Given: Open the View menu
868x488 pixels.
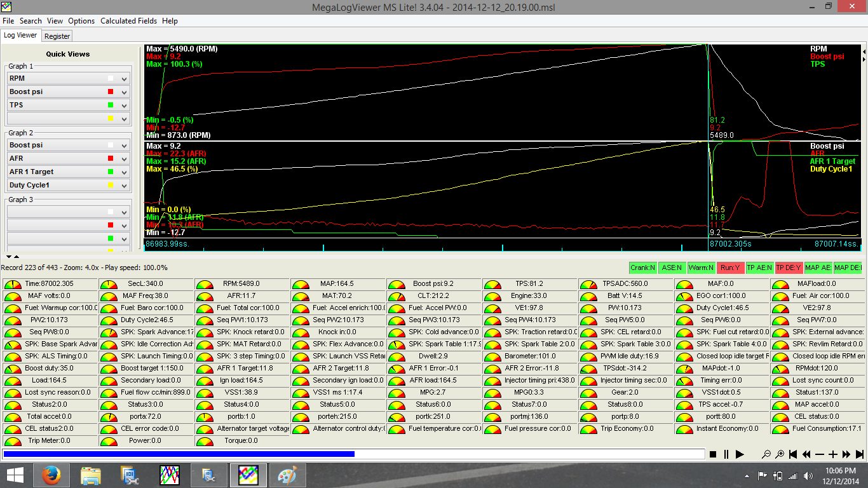Looking at the screenshot, I should [55, 20].
